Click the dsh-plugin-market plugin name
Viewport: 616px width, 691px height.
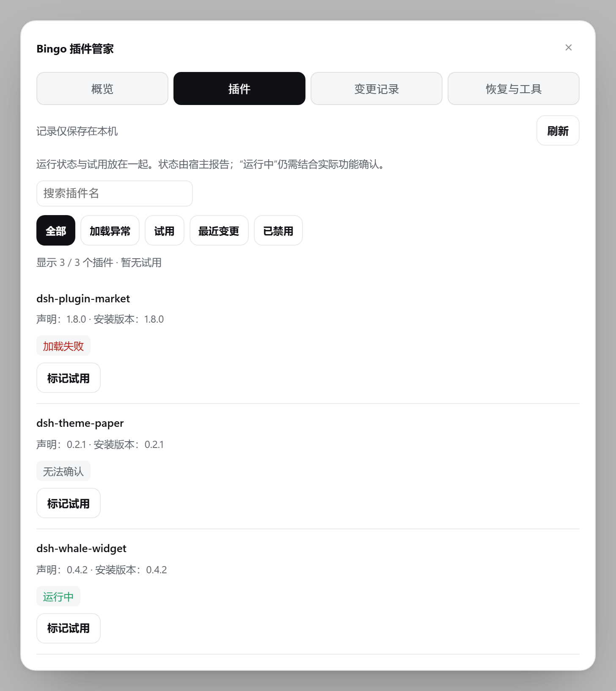point(83,299)
